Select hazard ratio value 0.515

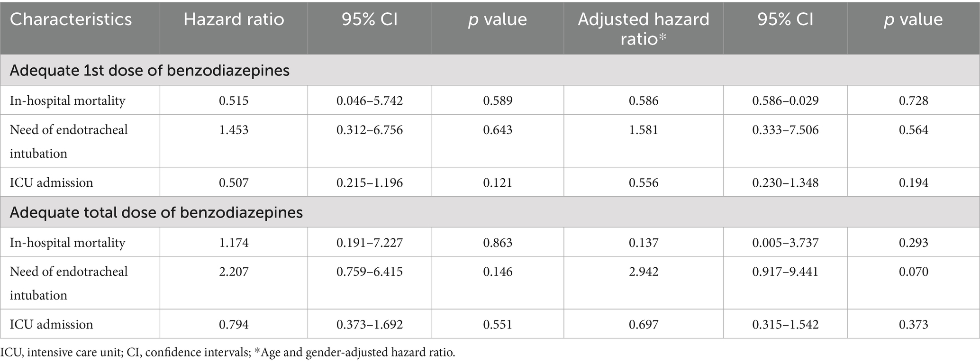tap(234, 100)
